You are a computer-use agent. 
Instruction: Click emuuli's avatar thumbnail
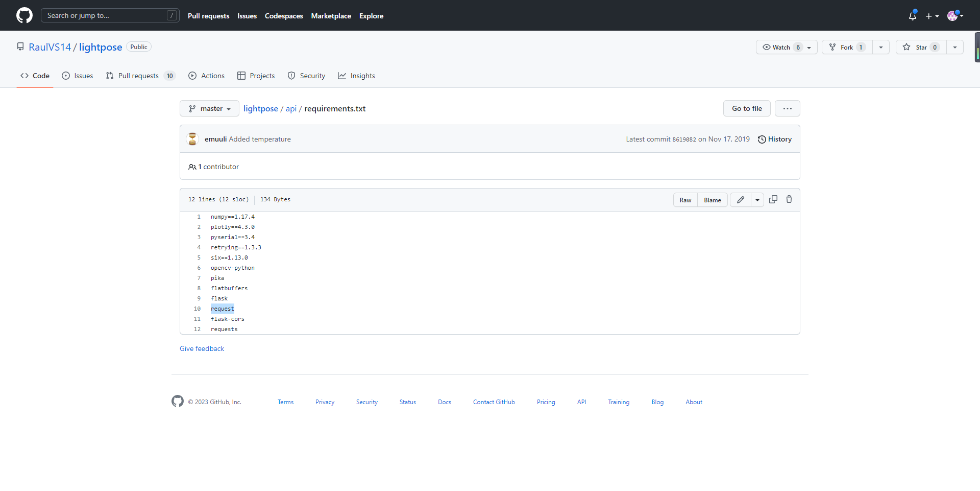(x=192, y=139)
